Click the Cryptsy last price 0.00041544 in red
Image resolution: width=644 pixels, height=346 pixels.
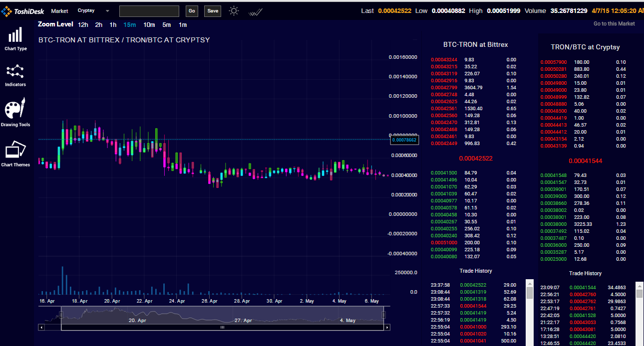pos(585,161)
